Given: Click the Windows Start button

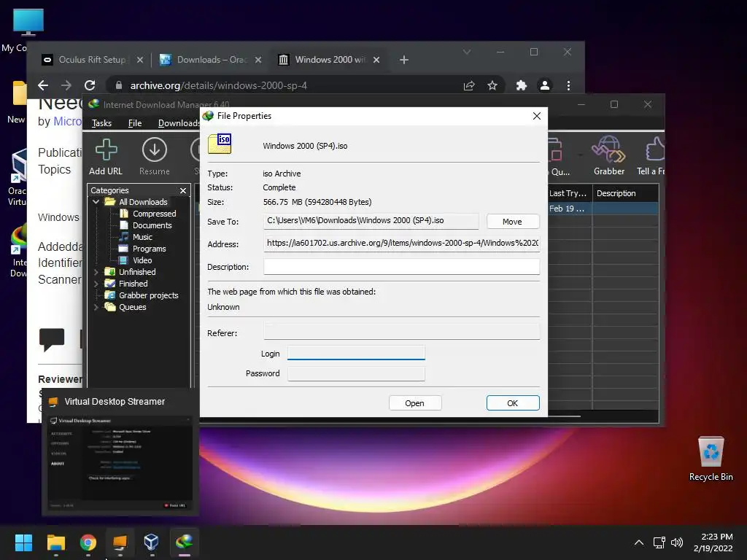Looking at the screenshot, I should pos(24,542).
